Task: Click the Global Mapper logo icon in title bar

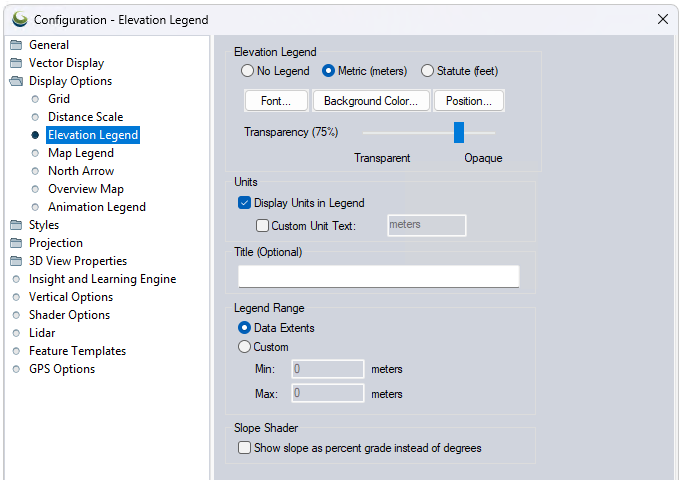Action: coord(20,19)
